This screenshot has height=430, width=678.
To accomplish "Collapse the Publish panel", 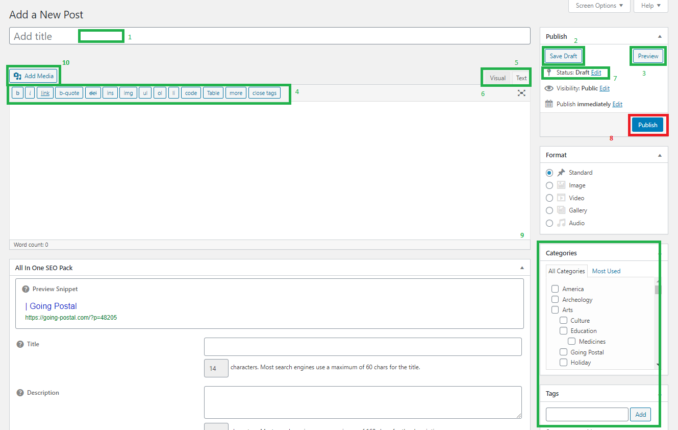I will click(659, 37).
